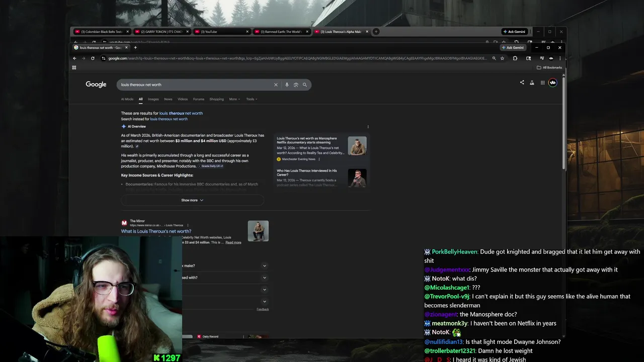644x362 pixels.
Task: Open the All Bookmarks folder
Action: [x=549, y=67]
